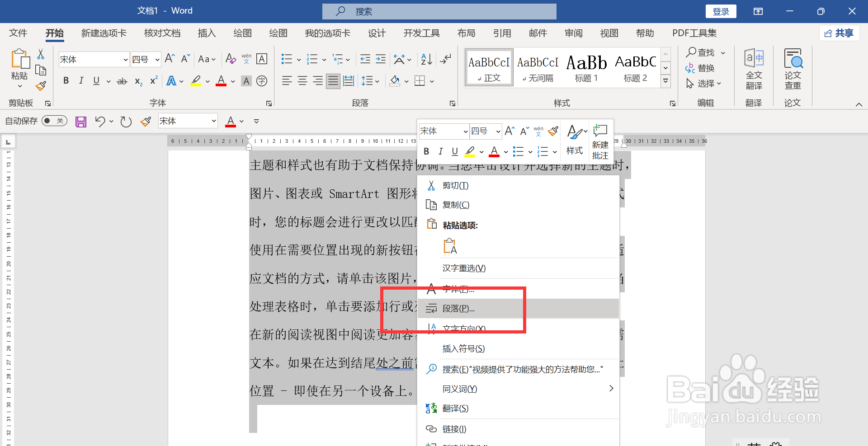Toggle justify alignment in ribbon
The height and width of the screenshot is (446, 868).
(333, 81)
